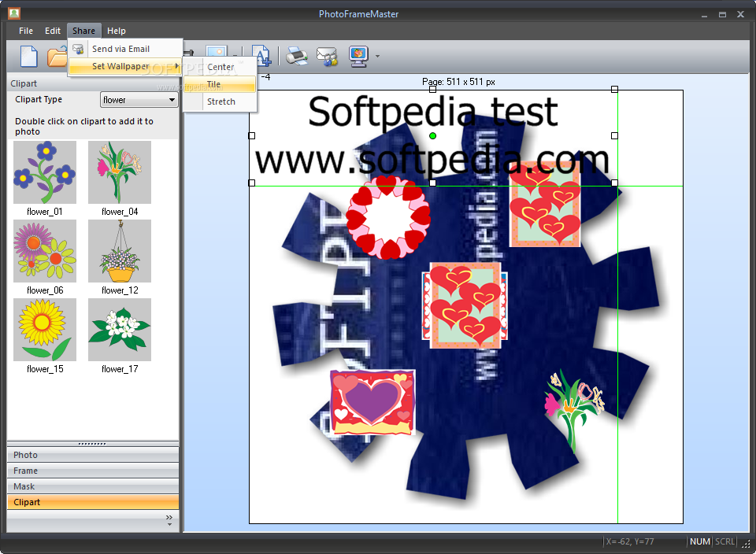
Task: Click the Send via Email menu icon
Action: coord(78,49)
